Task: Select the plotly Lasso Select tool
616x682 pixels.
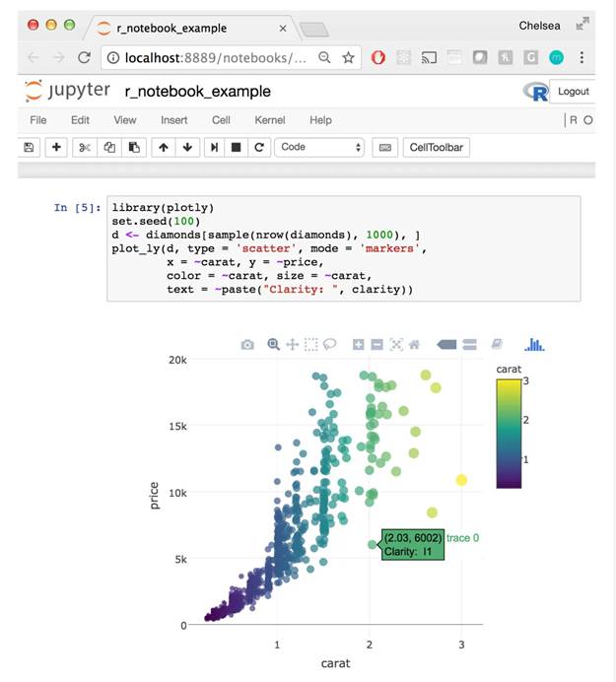Action: point(330,345)
